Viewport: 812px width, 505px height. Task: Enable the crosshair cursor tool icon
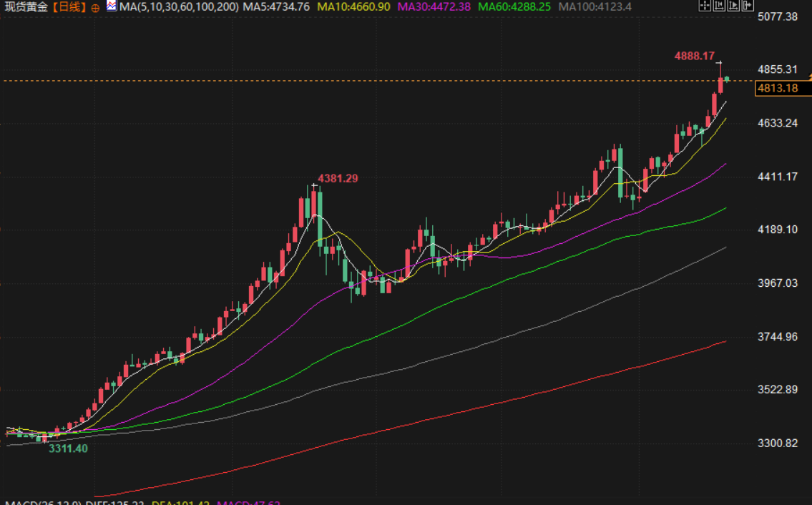coord(705,5)
